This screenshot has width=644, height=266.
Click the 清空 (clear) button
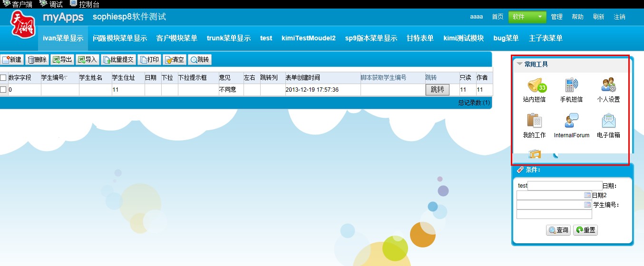[175, 59]
